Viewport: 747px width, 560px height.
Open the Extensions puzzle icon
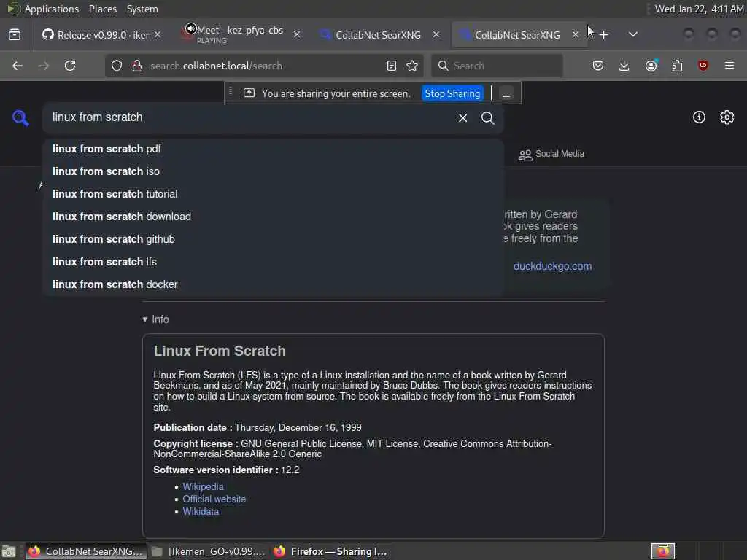[x=677, y=66]
